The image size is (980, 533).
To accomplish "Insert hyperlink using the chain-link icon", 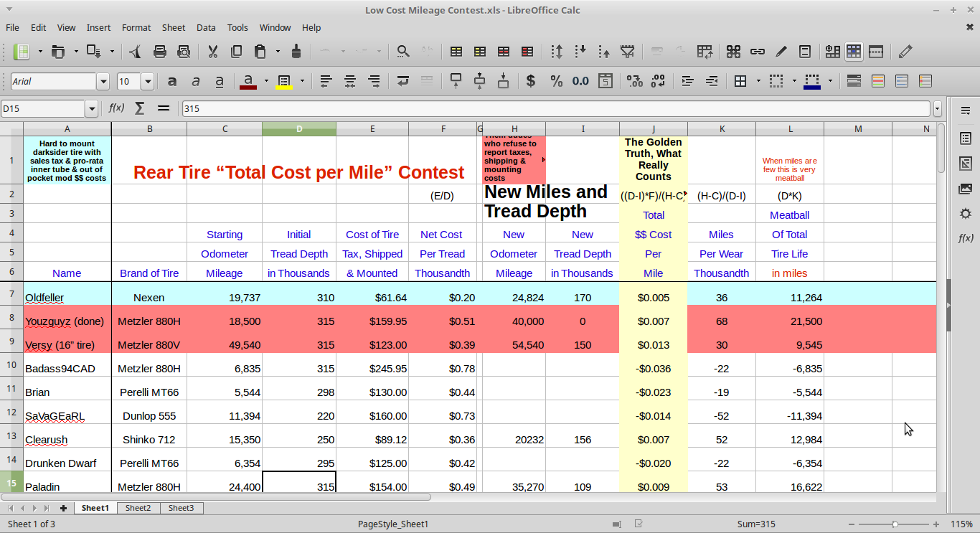I will pyautogui.click(x=757, y=52).
